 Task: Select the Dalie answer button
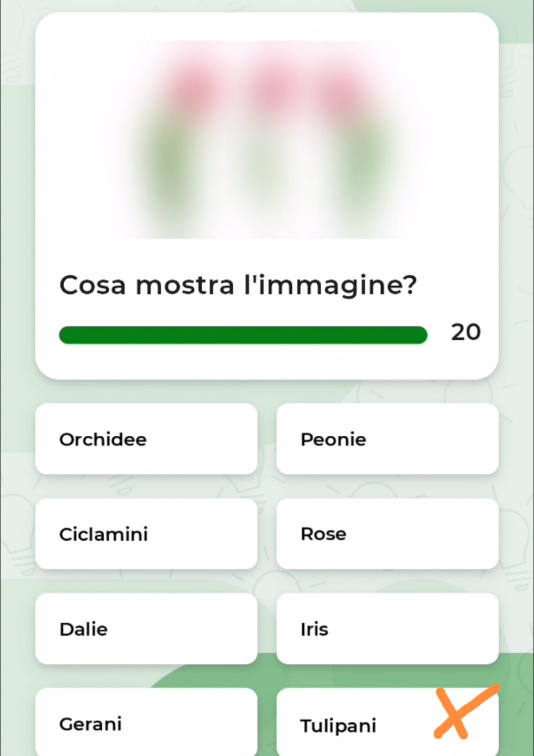146,629
